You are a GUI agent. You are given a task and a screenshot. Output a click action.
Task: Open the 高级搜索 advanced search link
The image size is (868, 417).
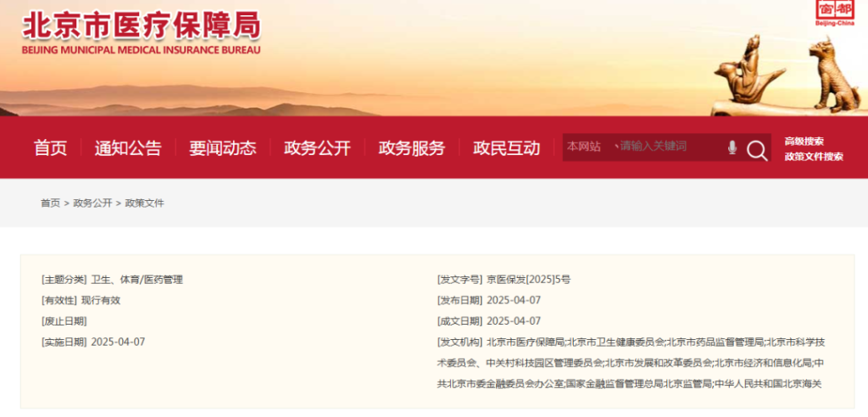click(804, 141)
